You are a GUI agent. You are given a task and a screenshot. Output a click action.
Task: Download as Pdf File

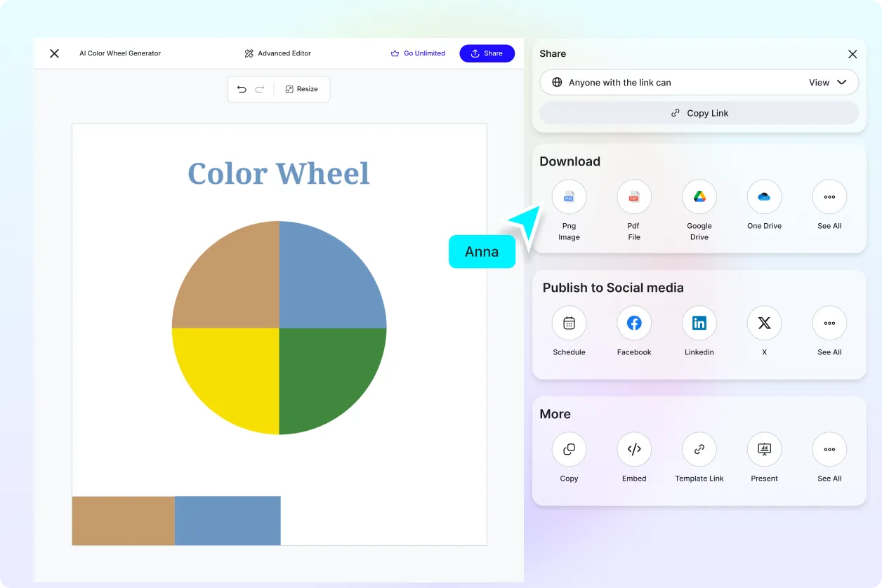click(x=633, y=196)
